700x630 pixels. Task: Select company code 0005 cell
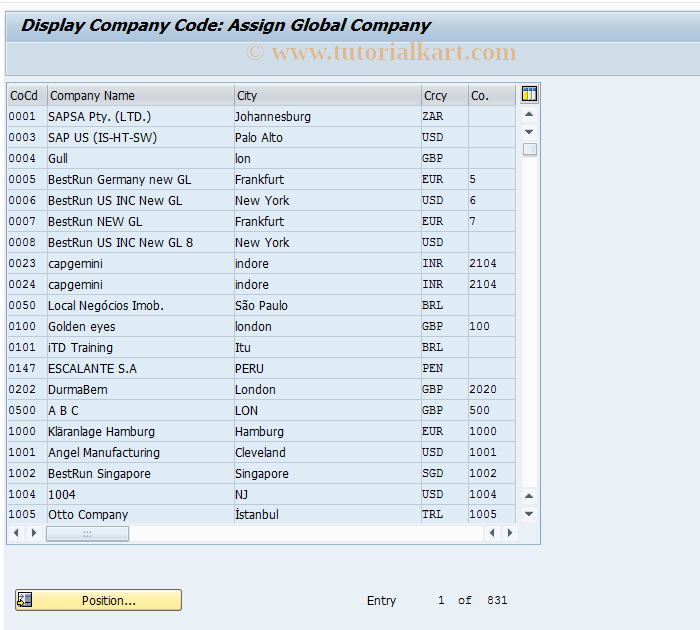click(27, 179)
